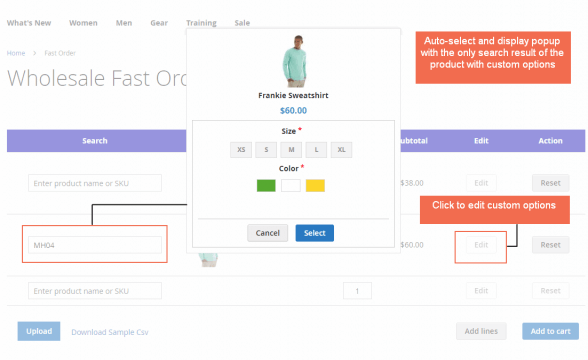Select size XS

tap(241, 150)
